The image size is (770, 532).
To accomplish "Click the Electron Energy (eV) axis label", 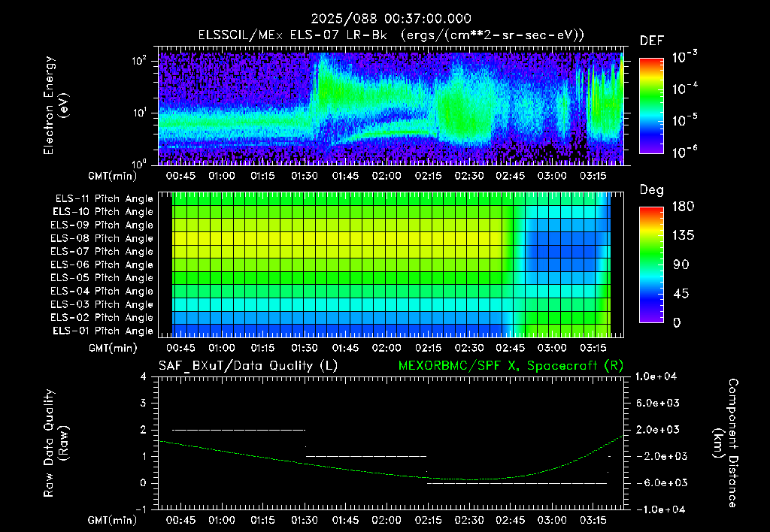I will pyautogui.click(x=56, y=105).
